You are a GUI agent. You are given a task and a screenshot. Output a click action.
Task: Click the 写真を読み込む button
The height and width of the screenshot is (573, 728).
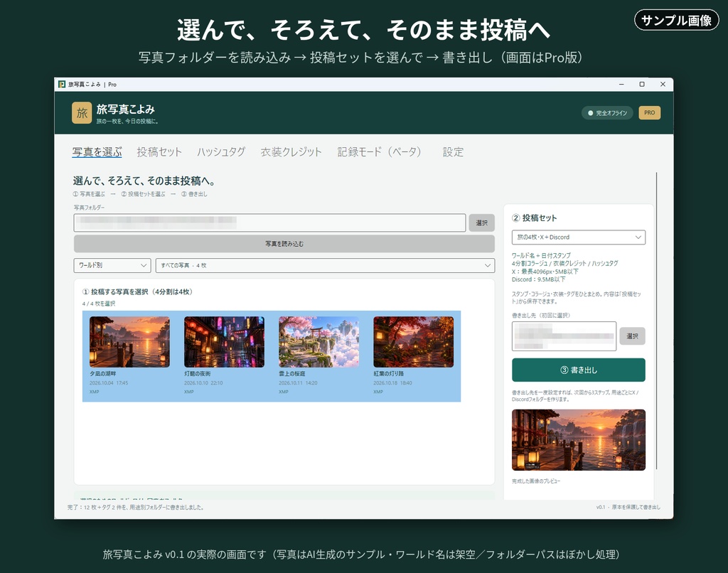pos(284,244)
